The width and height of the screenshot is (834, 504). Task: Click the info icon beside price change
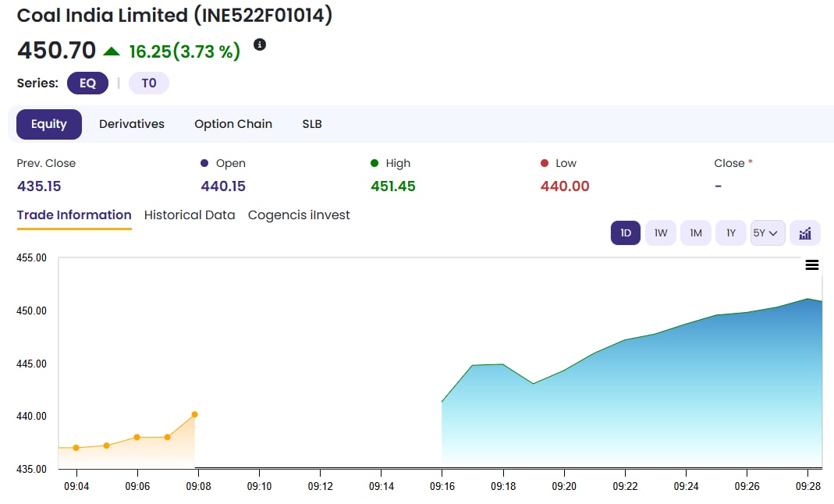[260, 44]
